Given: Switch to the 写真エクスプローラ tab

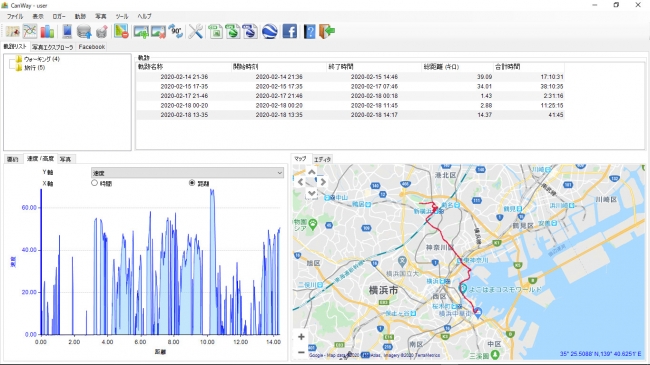Looking at the screenshot, I should 53,47.
